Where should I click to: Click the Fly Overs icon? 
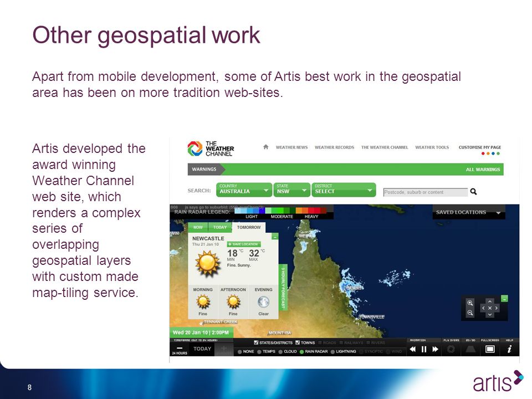pos(451,349)
